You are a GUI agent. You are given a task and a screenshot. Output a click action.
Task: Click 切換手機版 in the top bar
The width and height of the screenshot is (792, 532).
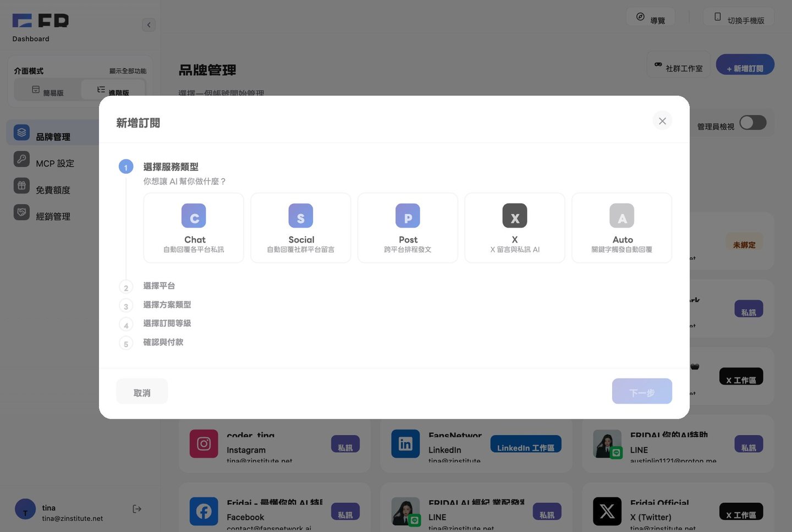point(739,18)
